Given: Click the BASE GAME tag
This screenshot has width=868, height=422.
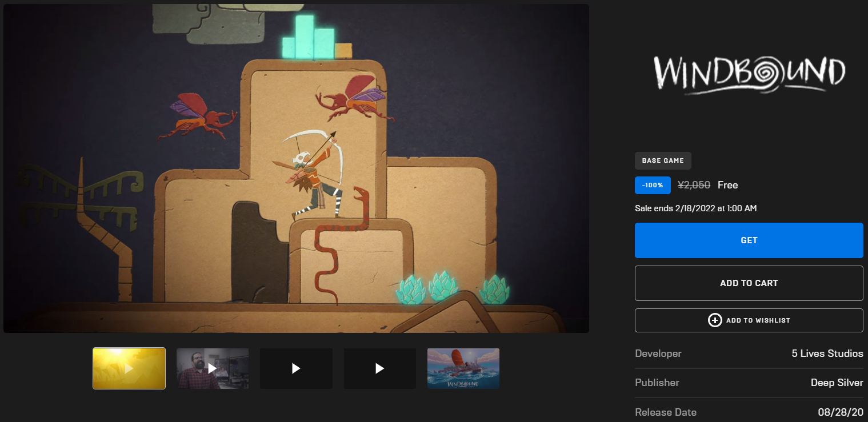Looking at the screenshot, I should (663, 161).
